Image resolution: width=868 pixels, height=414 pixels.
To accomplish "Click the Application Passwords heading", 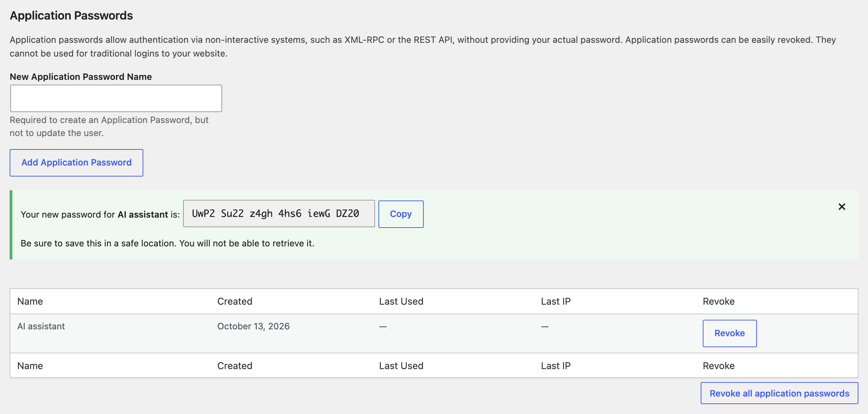I will coord(71,16).
